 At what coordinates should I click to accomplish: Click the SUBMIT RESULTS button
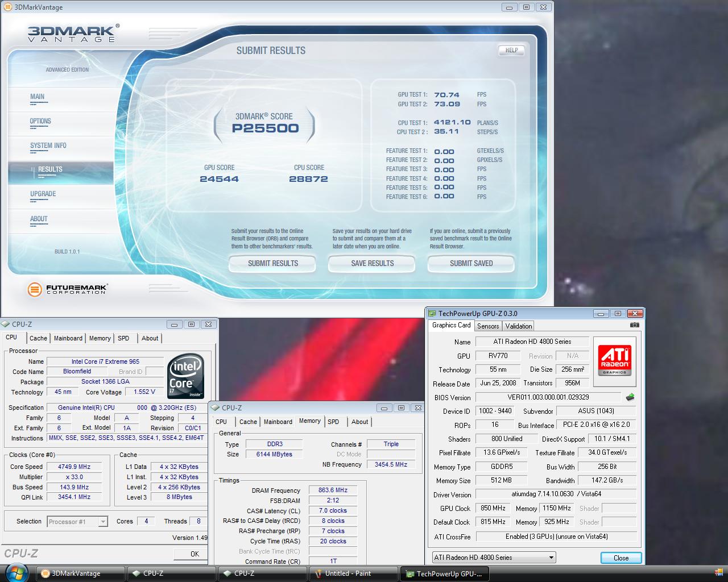(273, 263)
